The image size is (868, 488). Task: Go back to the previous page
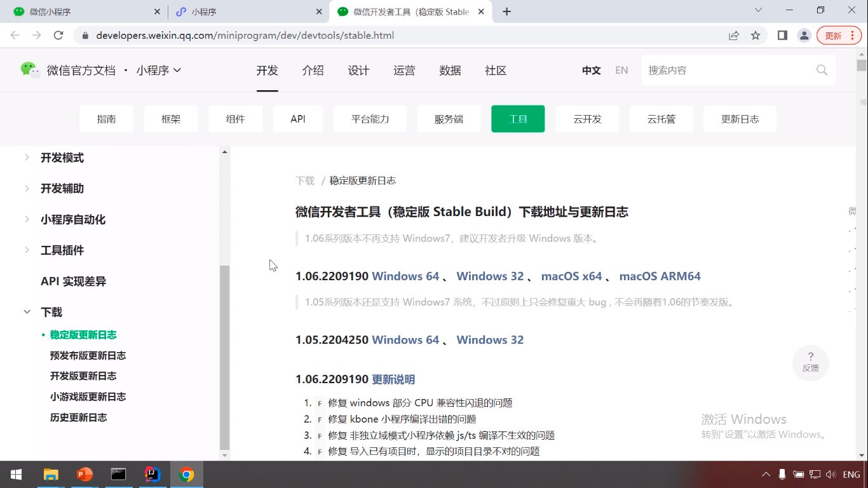(x=16, y=36)
